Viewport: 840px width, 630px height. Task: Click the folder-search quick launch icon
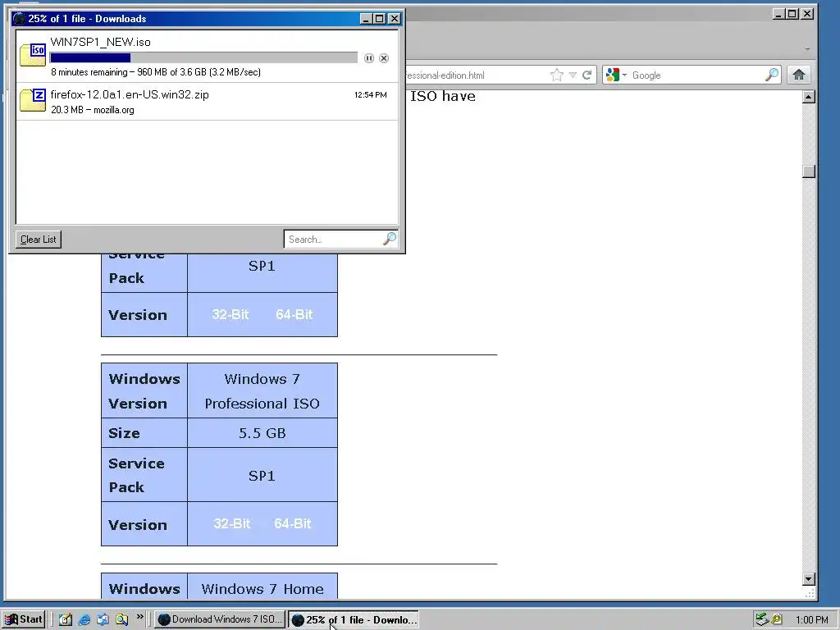[x=121, y=619]
